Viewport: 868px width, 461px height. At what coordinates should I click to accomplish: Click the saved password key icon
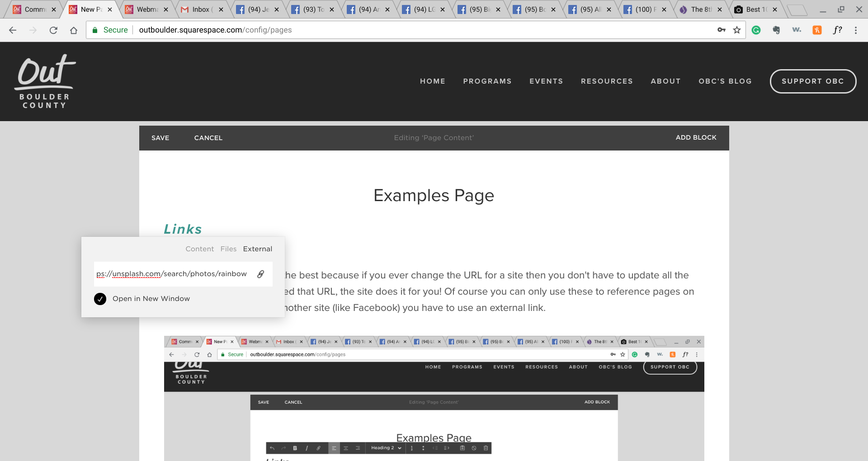(722, 30)
